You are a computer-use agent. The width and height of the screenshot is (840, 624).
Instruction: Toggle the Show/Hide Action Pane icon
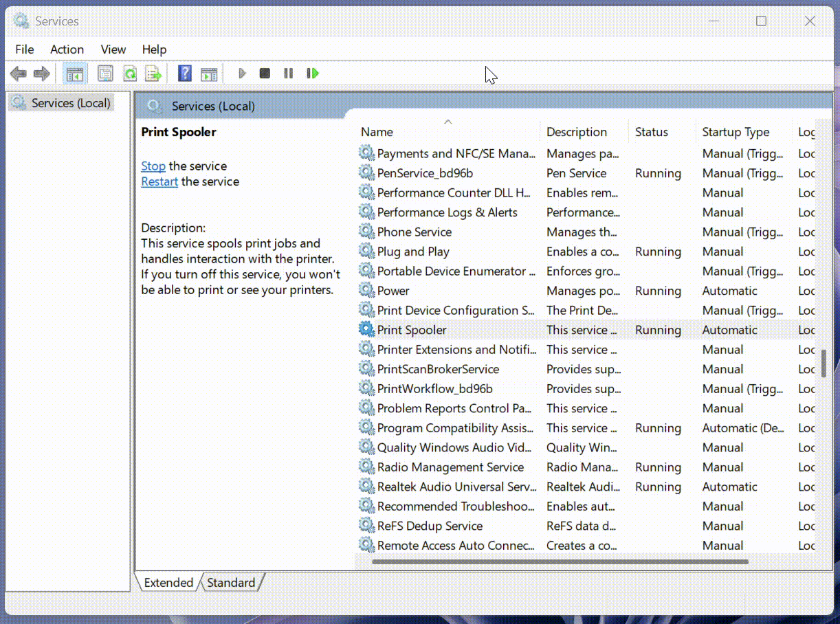209,74
